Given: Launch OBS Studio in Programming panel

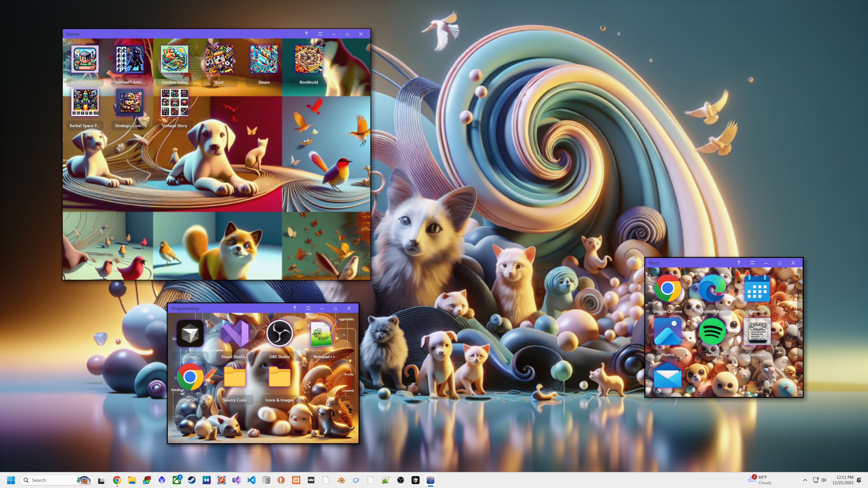Looking at the screenshot, I should coord(279,334).
